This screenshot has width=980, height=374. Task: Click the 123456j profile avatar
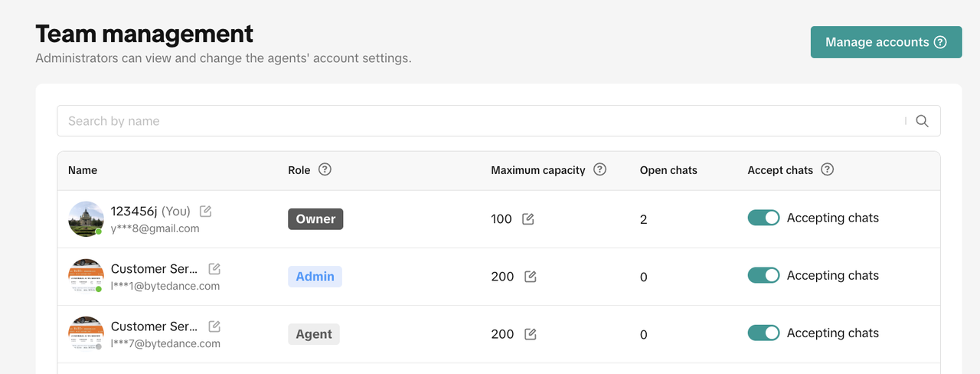[86, 219]
